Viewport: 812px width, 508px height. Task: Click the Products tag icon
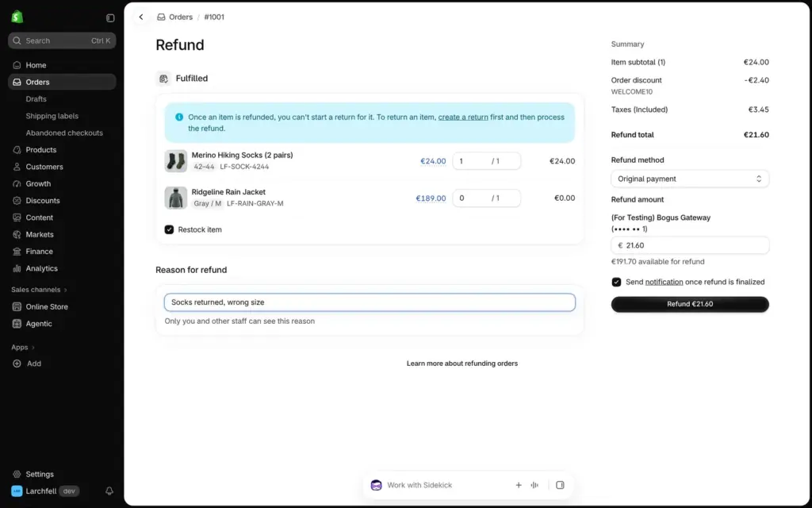[x=17, y=150]
